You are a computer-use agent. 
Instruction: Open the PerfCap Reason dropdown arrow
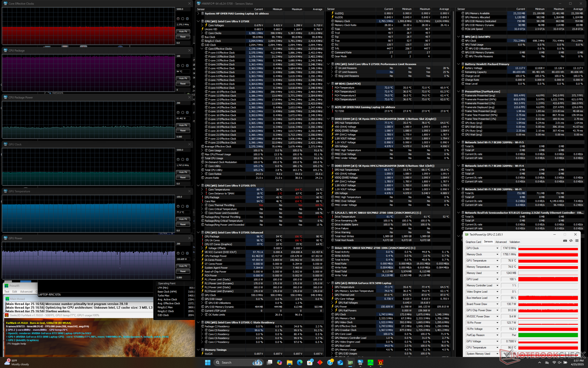pos(497,335)
